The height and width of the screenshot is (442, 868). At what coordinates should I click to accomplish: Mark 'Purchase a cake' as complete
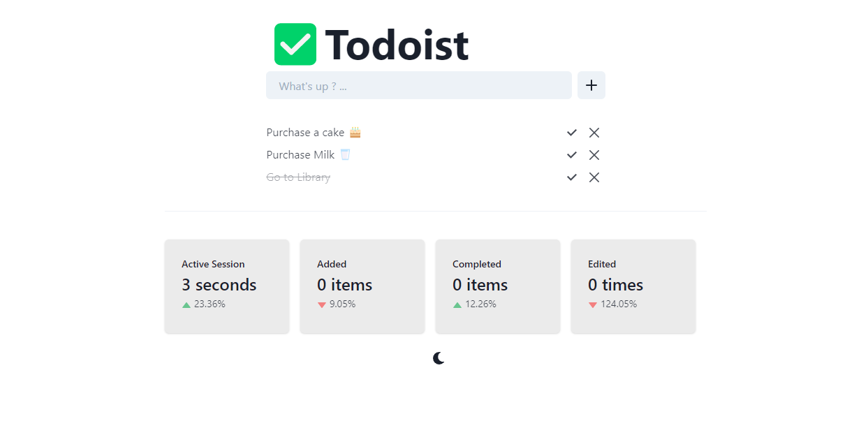click(572, 133)
